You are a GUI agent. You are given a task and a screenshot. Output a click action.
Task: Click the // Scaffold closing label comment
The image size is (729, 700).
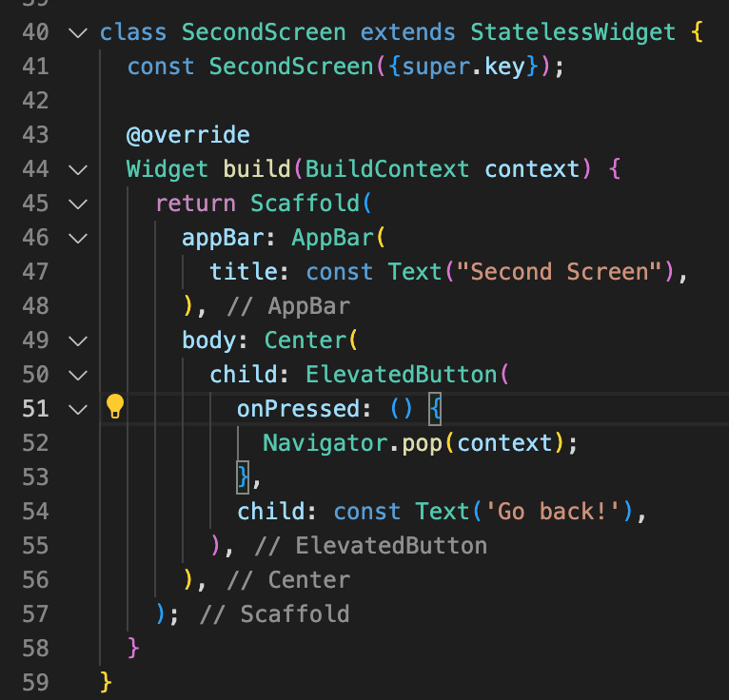tap(274, 613)
